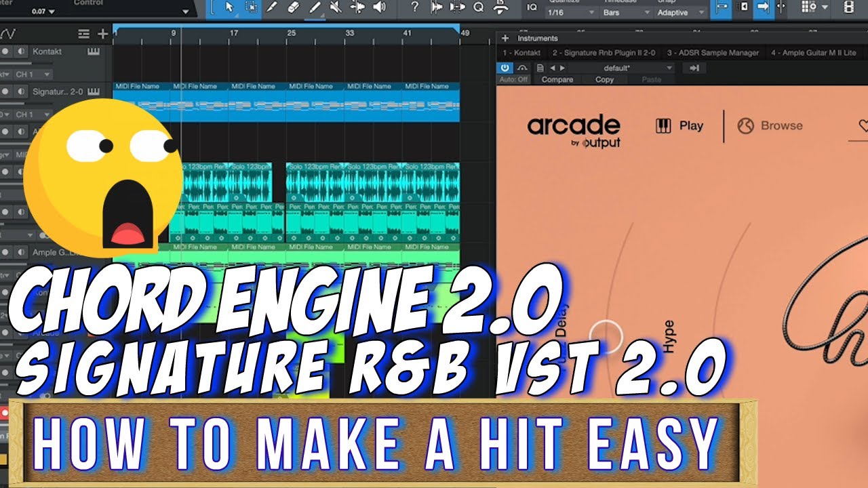The height and width of the screenshot is (488, 868).
Task: Select the Split tool
Action: coord(272,7)
